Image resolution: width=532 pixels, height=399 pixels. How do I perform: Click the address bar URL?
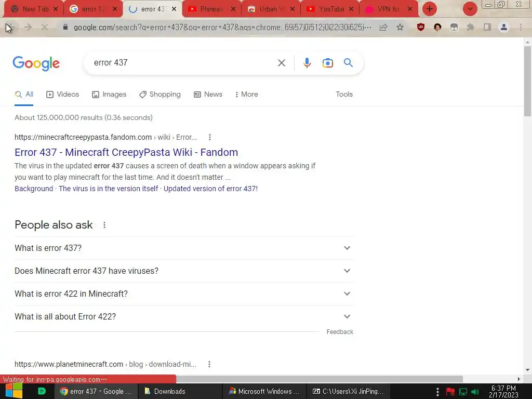point(222,28)
